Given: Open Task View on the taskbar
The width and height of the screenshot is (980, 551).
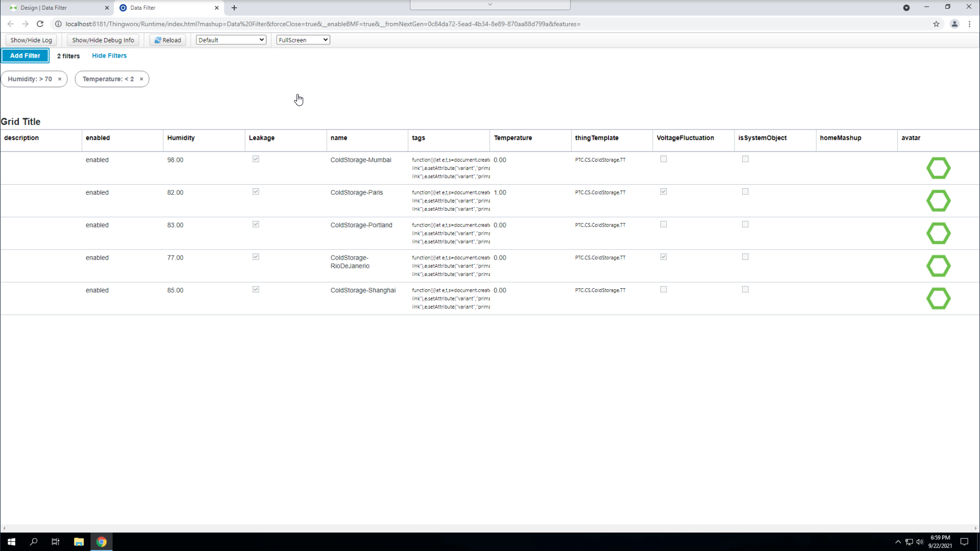Looking at the screenshot, I should (x=56, y=542).
